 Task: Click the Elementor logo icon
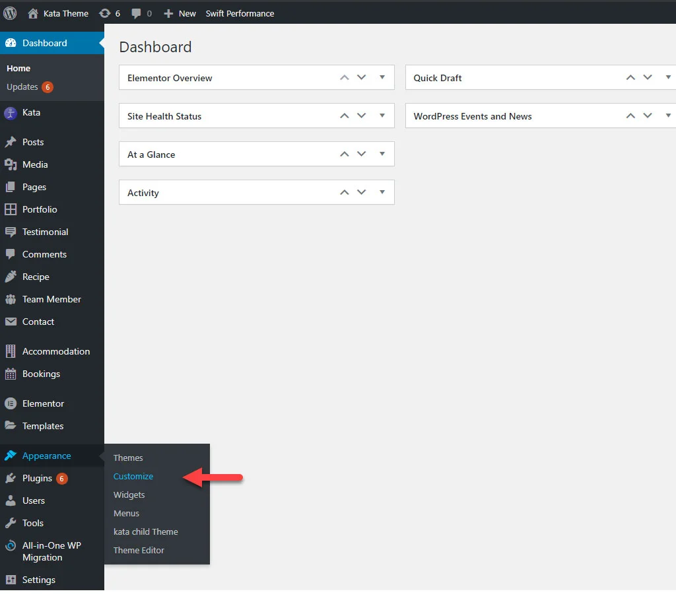(x=11, y=403)
